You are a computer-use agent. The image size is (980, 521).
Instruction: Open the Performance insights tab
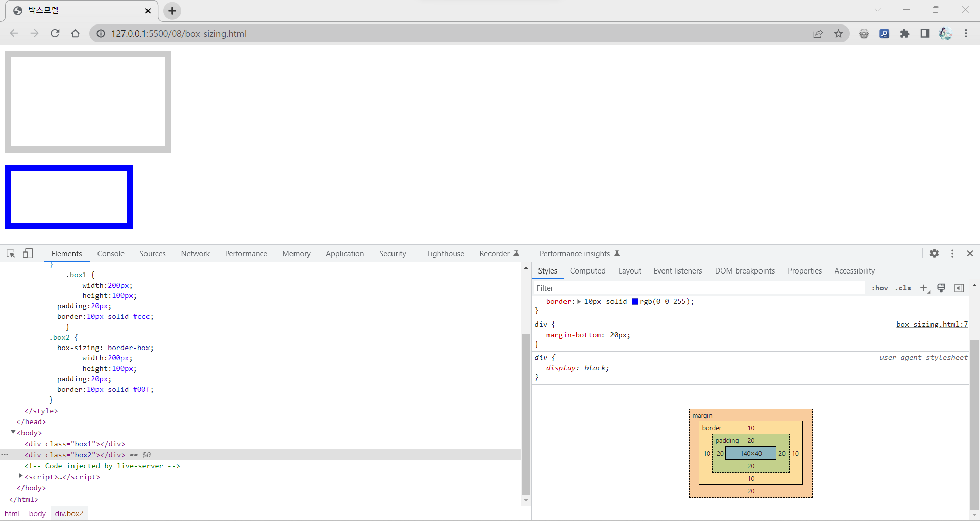click(579, 254)
